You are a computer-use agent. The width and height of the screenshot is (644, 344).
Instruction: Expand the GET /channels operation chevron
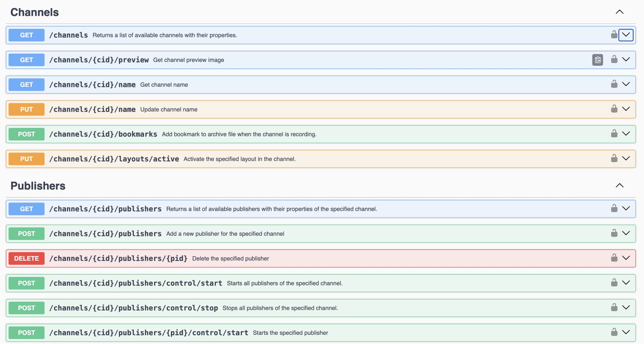point(626,35)
